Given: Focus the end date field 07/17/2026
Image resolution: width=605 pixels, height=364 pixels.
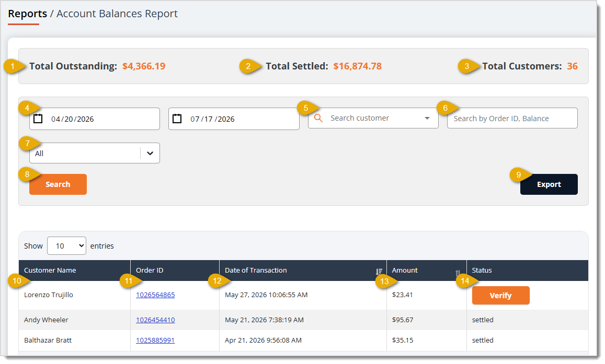Looking at the screenshot, I should point(234,119).
